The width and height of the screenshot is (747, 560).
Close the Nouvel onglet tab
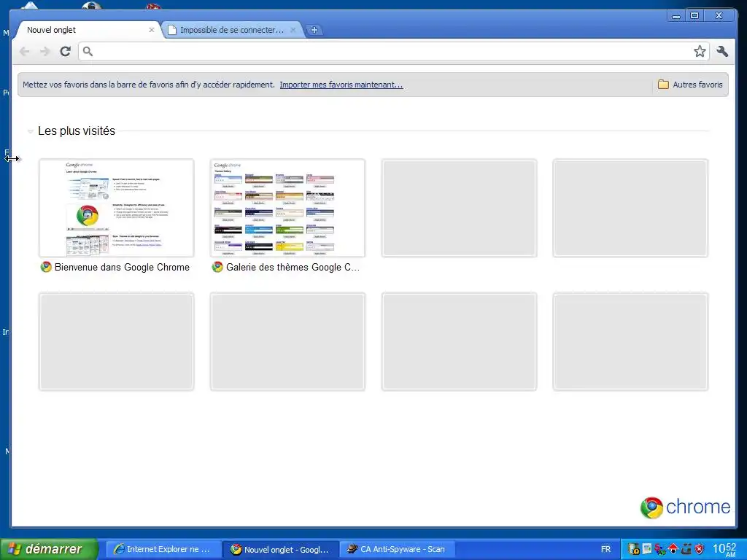coord(152,30)
